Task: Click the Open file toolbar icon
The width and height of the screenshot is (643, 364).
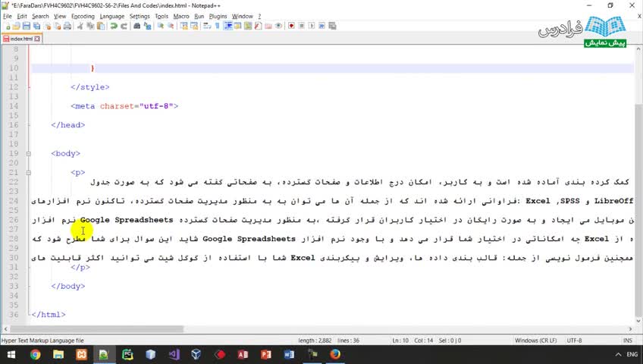Action: [17, 26]
